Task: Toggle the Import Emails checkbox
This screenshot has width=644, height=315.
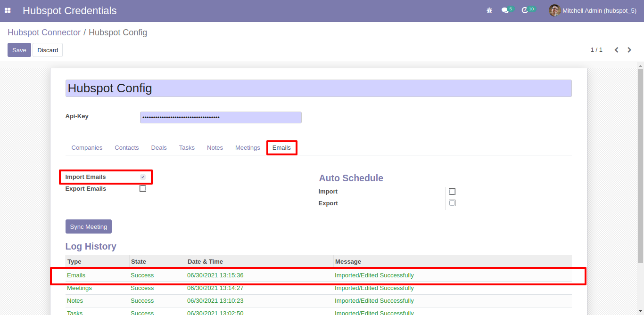Action: pos(143,177)
